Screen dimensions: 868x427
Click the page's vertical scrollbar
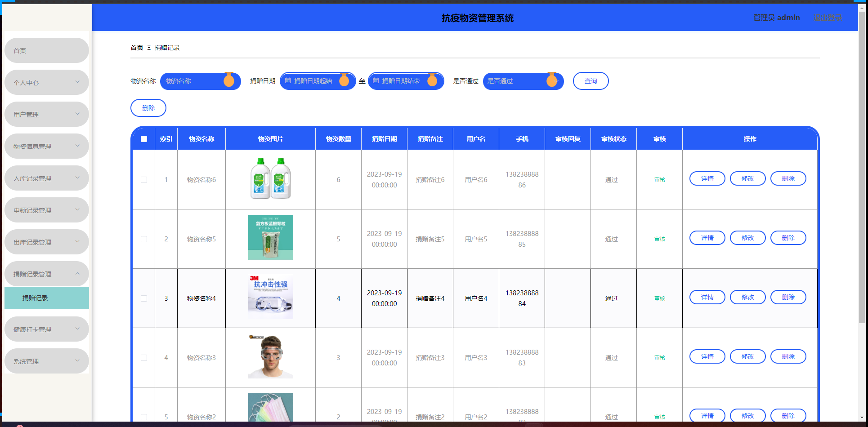(862, 180)
